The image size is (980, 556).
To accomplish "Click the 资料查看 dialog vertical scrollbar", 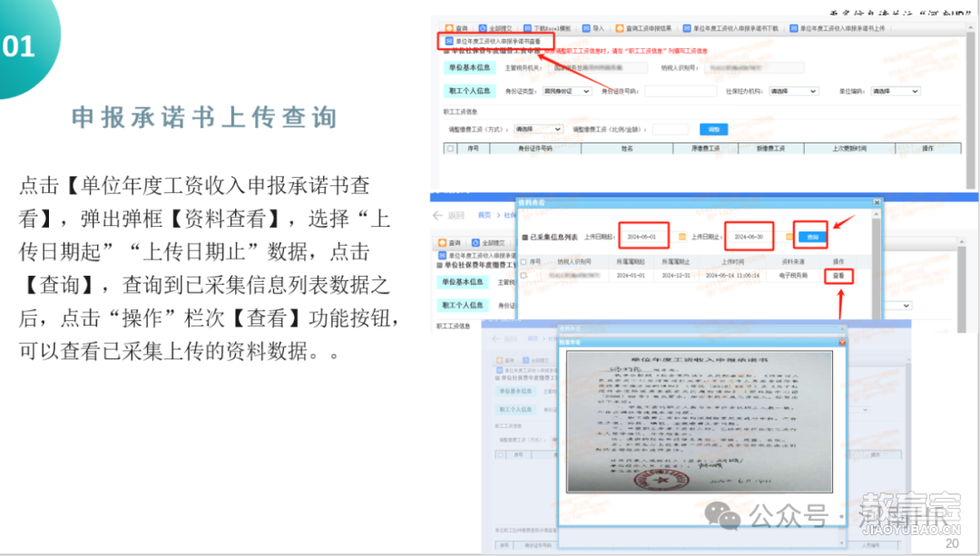I will coord(877,264).
